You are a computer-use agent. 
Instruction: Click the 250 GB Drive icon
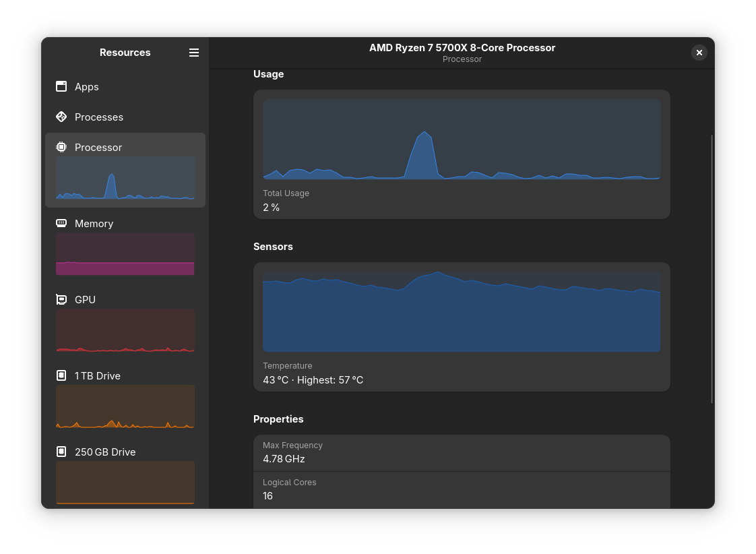61,452
